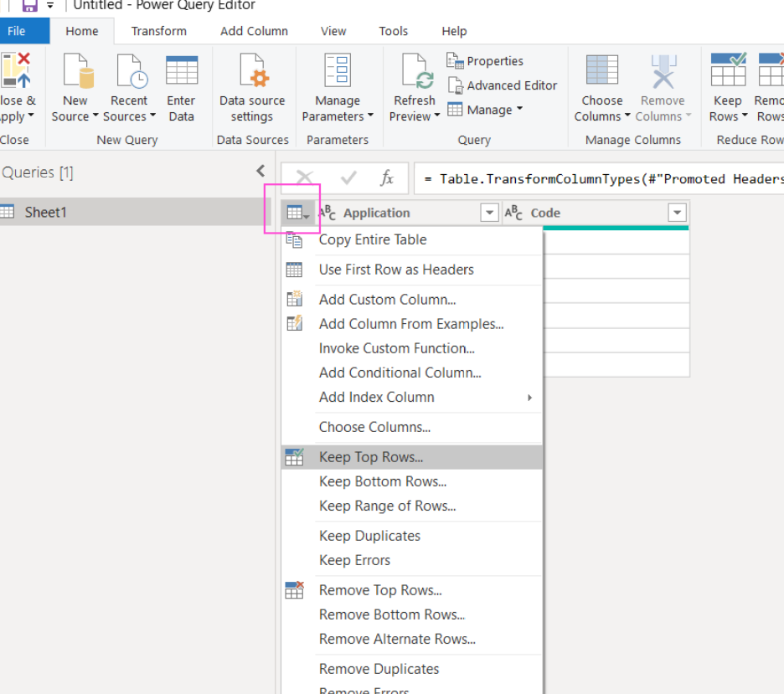784x694 pixels.
Task: Click the Choose Columns ribbon icon
Action: (602, 70)
